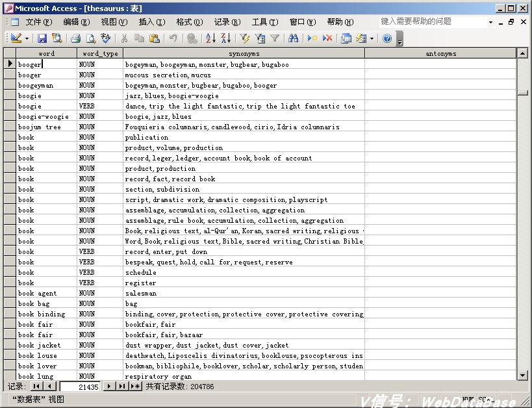Print the table using printer icon

(x=75, y=38)
